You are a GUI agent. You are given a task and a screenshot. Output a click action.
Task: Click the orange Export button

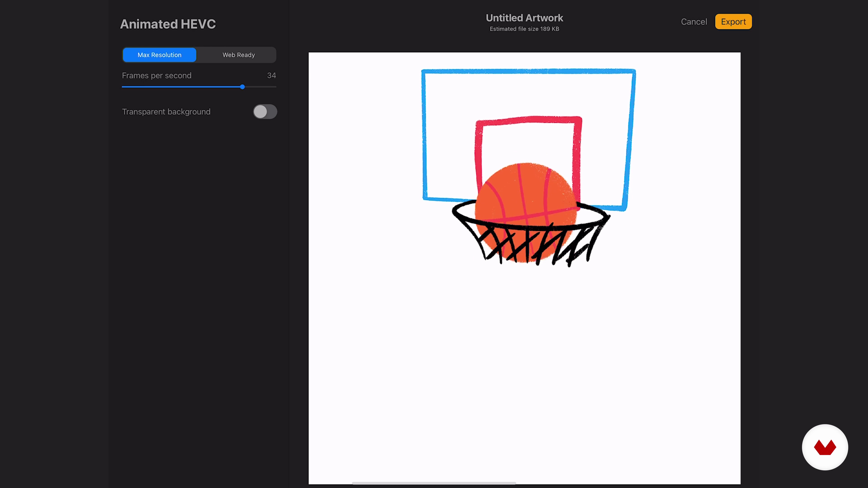point(733,22)
